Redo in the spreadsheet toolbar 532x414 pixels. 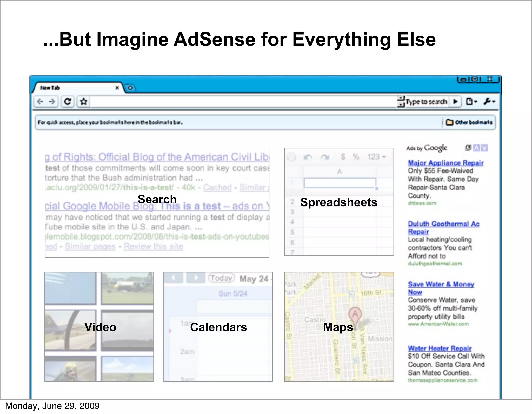pos(325,157)
